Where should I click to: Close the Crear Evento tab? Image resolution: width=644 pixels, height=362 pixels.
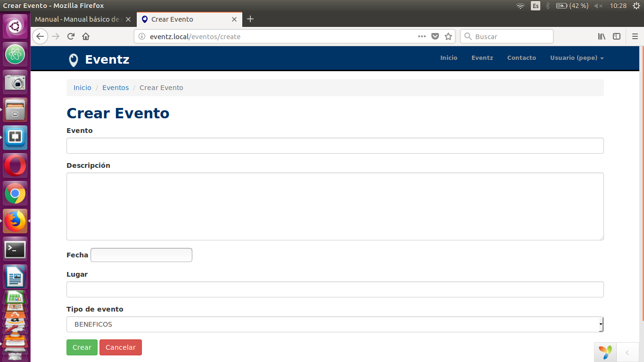tap(234, 19)
